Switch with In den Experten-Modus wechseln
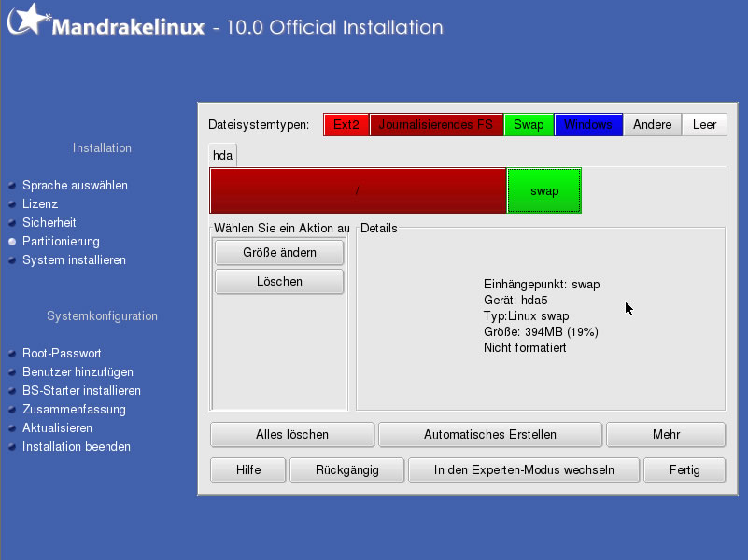Screen dimensions: 748x560 click(x=524, y=470)
